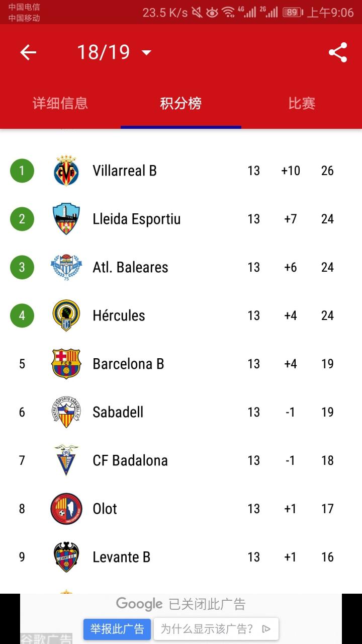This screenshot has height=644, width=362.
Task: Tap the Lleida Esportiu crest icon
Action: tap(66, 219)
